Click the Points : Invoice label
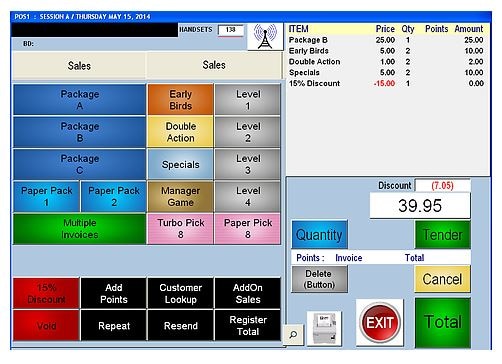This screenshot has width=502, height=364. click(x=329, y=258)
